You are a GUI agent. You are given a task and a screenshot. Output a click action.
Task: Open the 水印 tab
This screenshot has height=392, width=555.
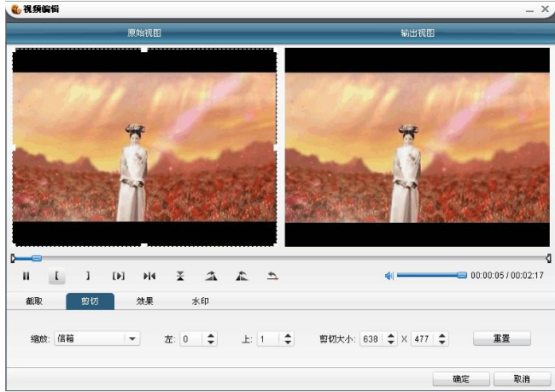pos(200,301)
